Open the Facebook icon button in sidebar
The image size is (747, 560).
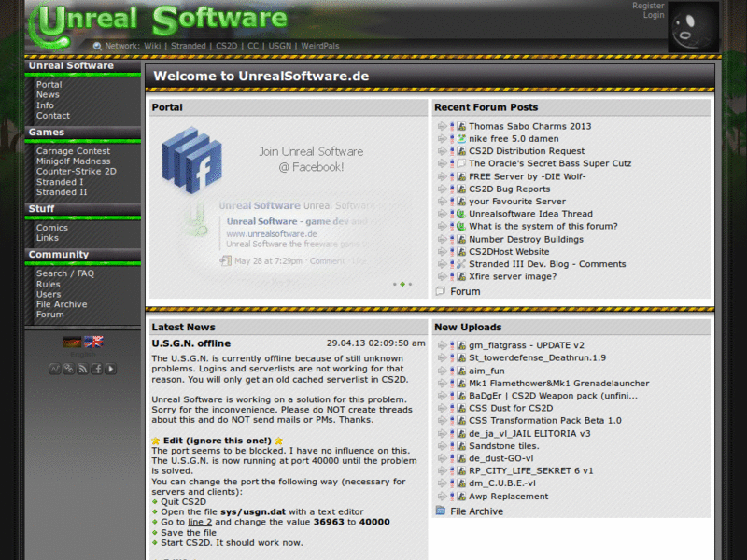point(97,369)
